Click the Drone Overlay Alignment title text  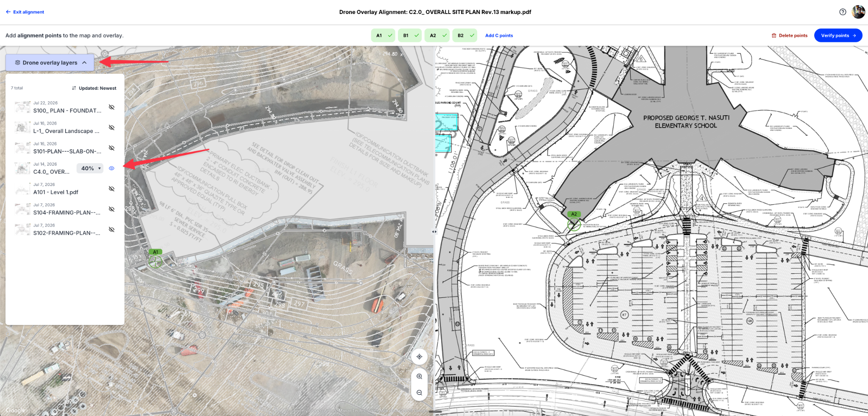[435, 12]
